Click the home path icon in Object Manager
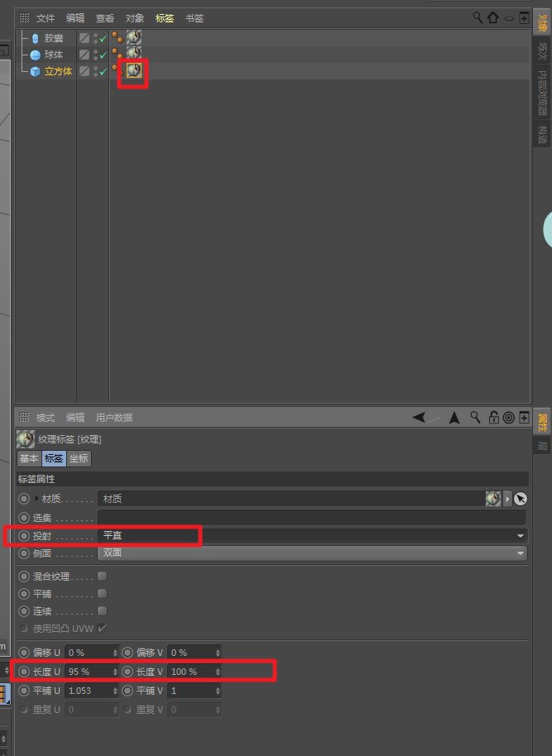 (492, 18)
